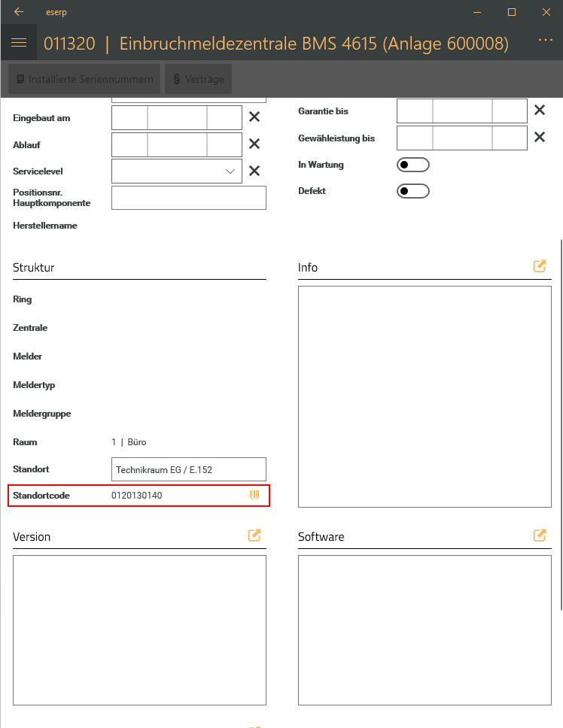Clear the Servicelevel selection

254,171
